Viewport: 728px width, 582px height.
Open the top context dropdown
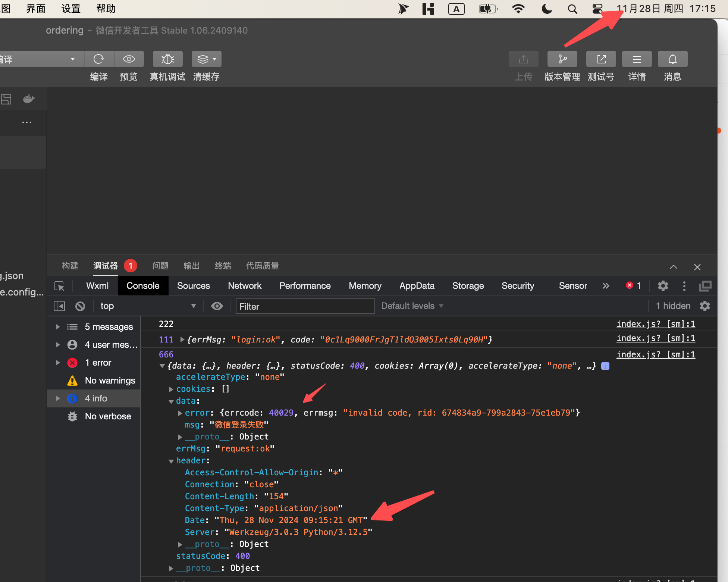[x=147, y=306]
